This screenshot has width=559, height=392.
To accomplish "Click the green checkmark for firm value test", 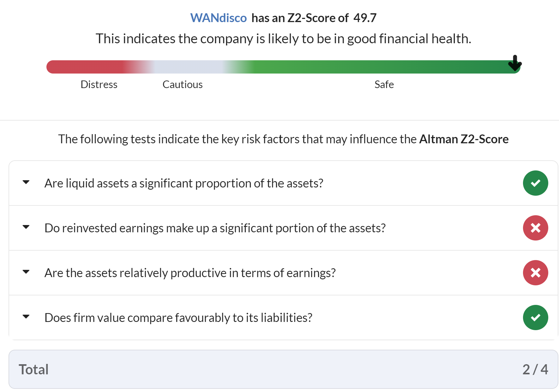I will coord(535,318).
